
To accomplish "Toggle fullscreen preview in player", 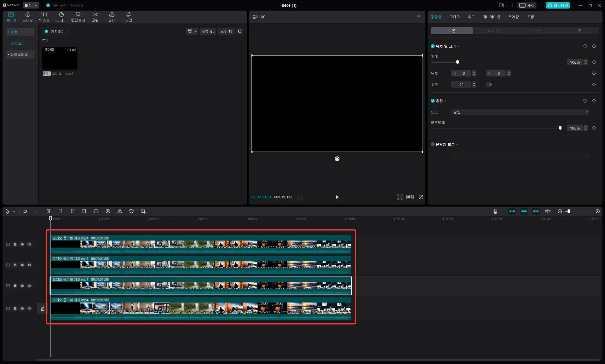I will coord(421,197).
